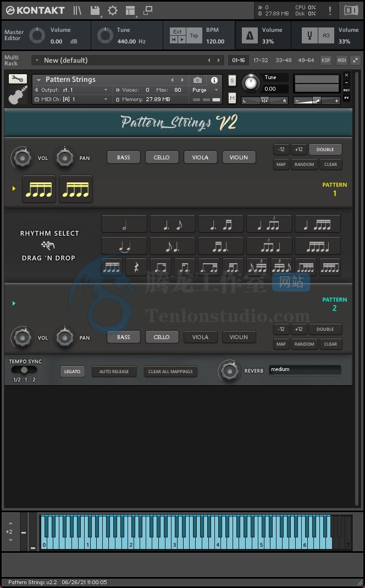This screenshot has width=365, height=588.
Task: Select the half note rhythm tile
Action: tap(124, 224)
